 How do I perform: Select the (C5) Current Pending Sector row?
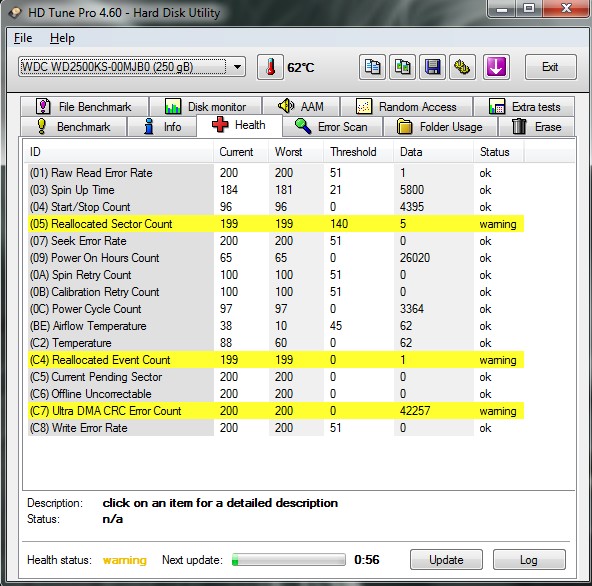[x=276, y=377]
